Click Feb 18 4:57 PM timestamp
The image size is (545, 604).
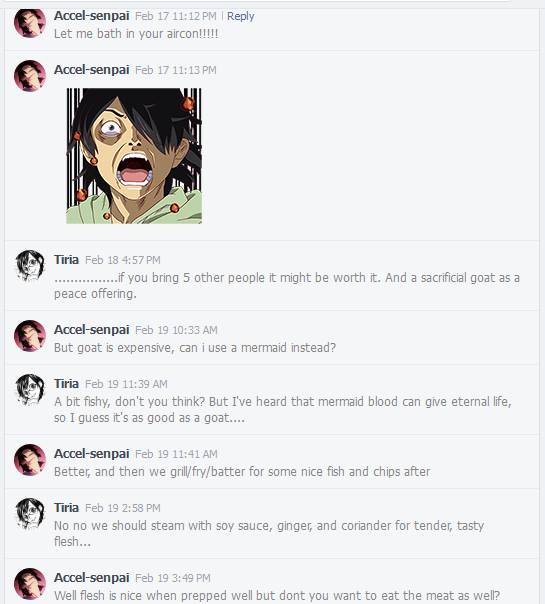pos(122,260)
